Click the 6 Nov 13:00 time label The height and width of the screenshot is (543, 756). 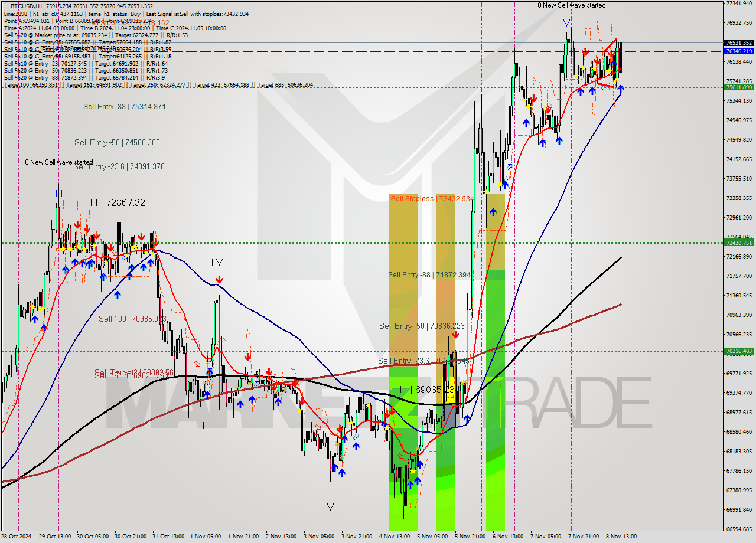509,537
